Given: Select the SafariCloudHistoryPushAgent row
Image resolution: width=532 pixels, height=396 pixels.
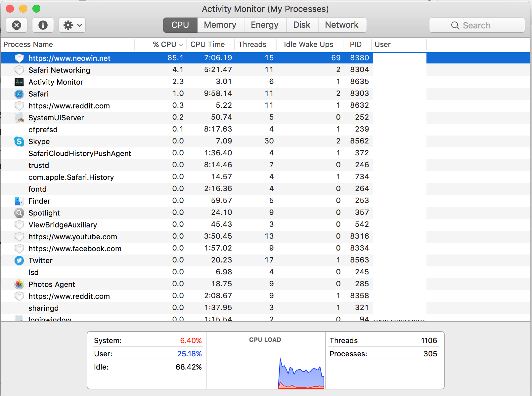Looking at the screenshot, I should click(265, 153).
